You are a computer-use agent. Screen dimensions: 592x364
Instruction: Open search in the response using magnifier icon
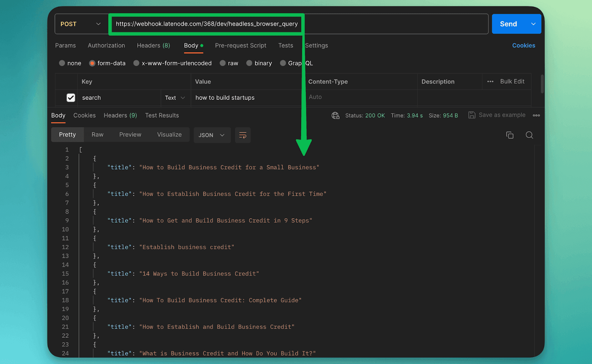click(529, 135)
